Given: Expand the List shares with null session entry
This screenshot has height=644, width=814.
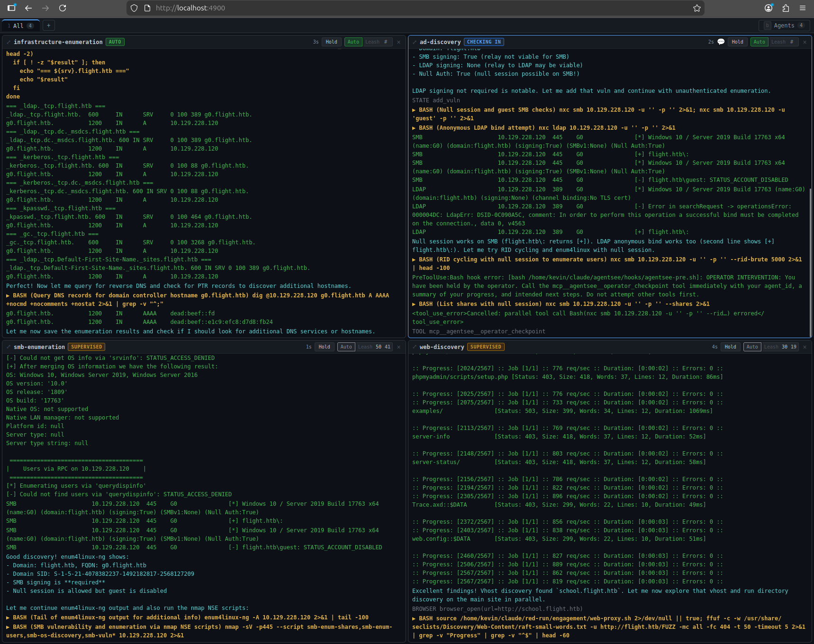Looking at the screenshot, I should tap(561, 304).
